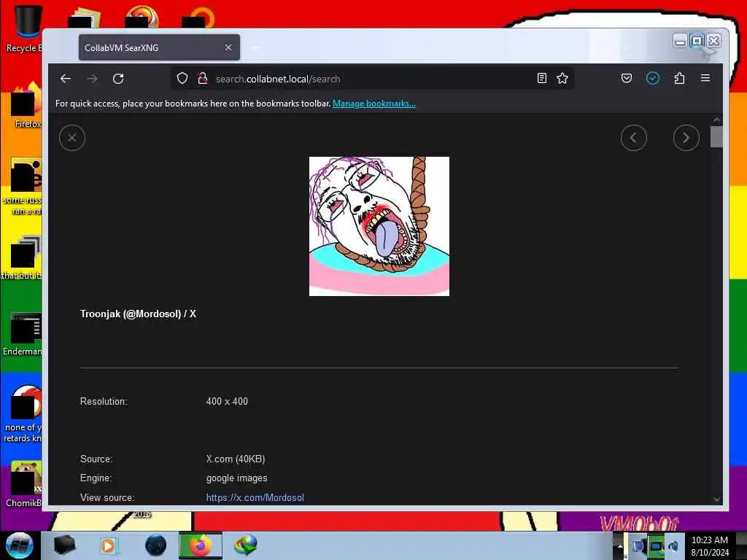The width and height of the screenshot is (747, 560).
Task: Open the download manager globe taskbar icon
Action: pos(245,545)
